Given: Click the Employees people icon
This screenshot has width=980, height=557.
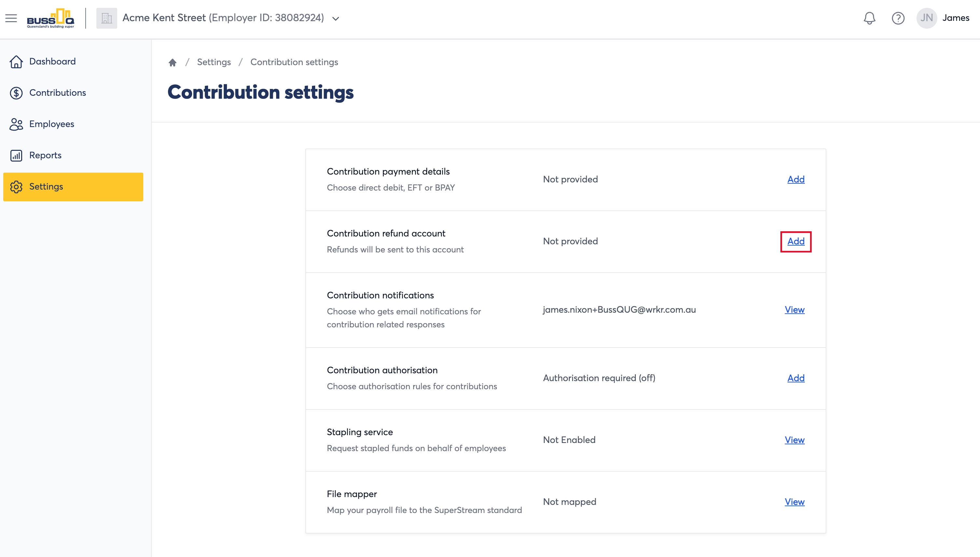Looking at the screenshot, I should point(16,124).
